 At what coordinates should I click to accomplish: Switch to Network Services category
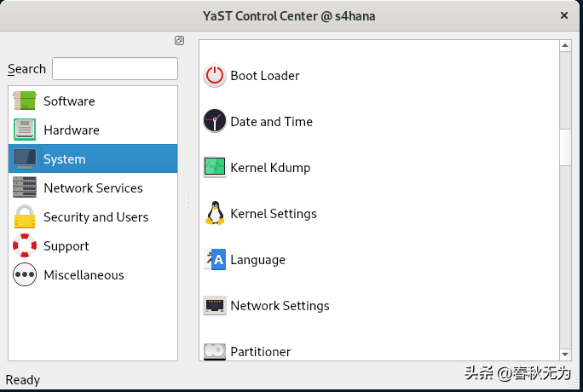93,188
